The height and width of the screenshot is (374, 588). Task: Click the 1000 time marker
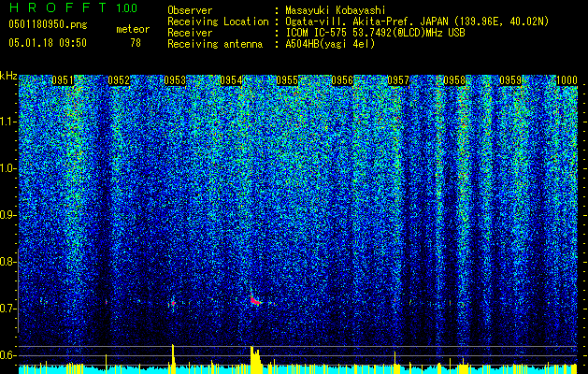[x=566, y=80]
